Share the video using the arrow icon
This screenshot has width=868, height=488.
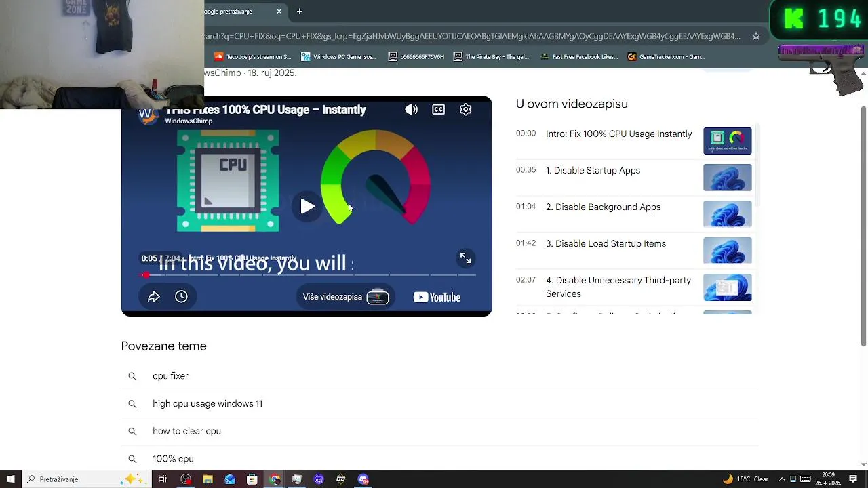click(x=154, y=297)
